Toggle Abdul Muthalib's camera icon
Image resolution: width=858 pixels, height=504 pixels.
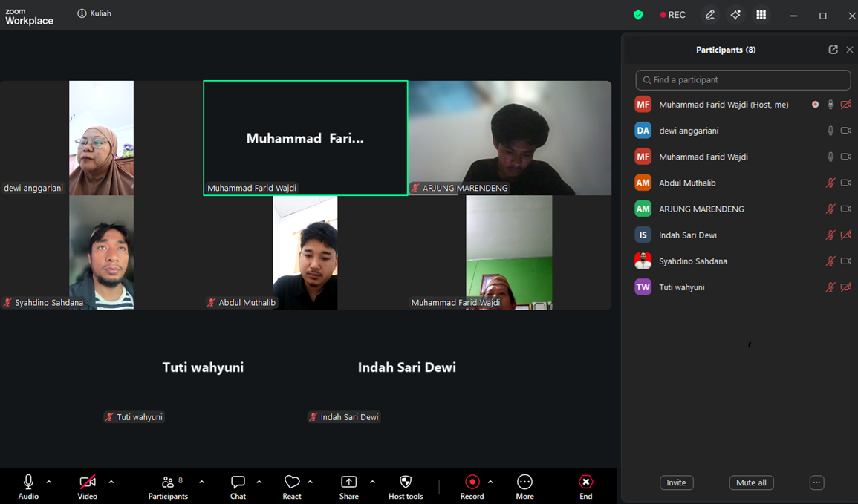tap(846, 183)
